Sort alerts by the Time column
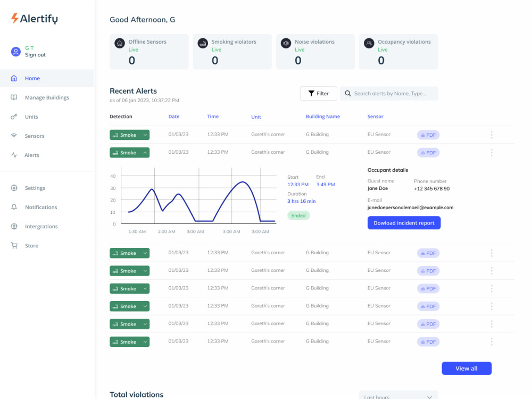The height and width of the screenshot is (399, 532). coord(213,117)
